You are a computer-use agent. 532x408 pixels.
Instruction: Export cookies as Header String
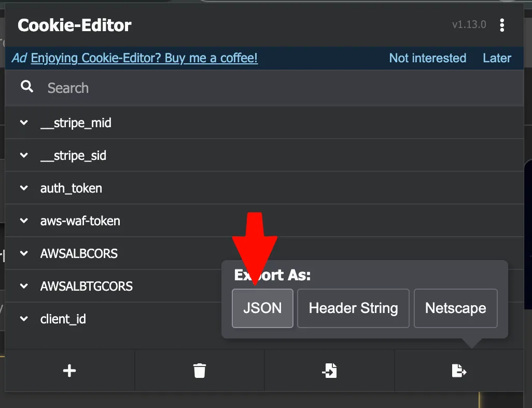coord(353,308)
